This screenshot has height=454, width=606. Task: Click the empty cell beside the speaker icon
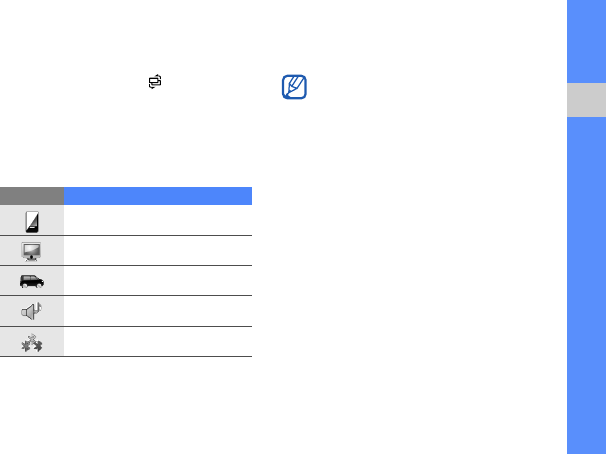click(158, 311)
